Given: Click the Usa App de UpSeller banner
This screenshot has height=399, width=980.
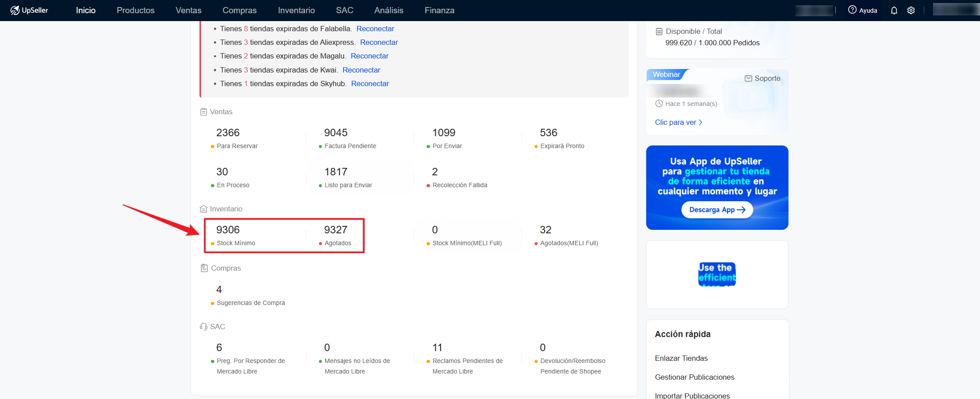Looking at the screenshot, I should pos(717,188).
